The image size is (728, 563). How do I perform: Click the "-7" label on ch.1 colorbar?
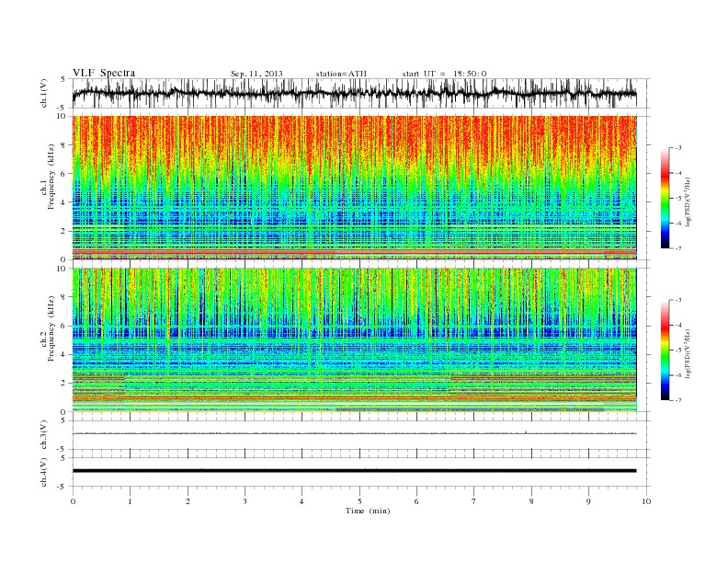[678, 248]
